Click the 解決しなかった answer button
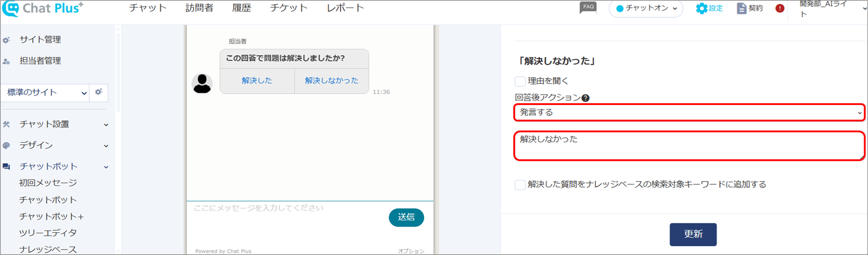 point(331,81)
